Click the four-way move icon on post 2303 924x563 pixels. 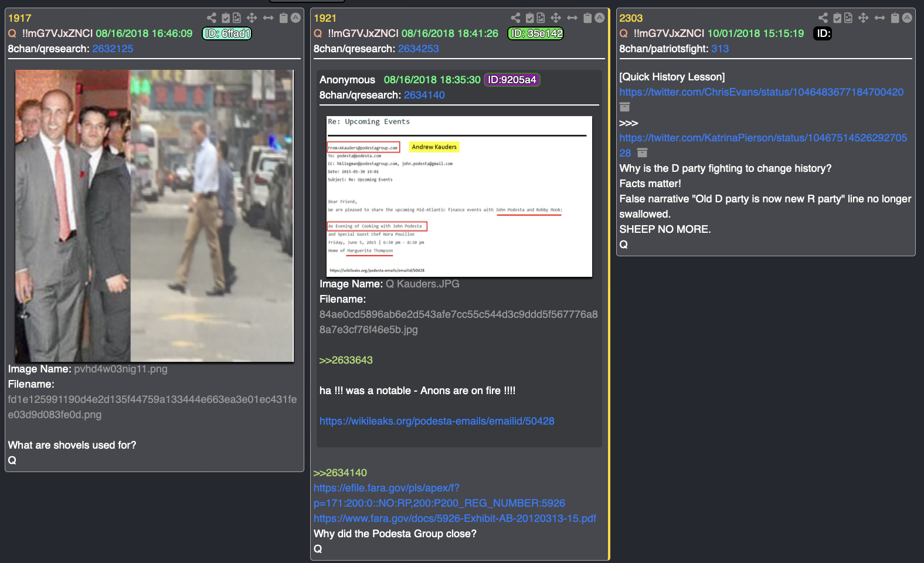point(864,18)
